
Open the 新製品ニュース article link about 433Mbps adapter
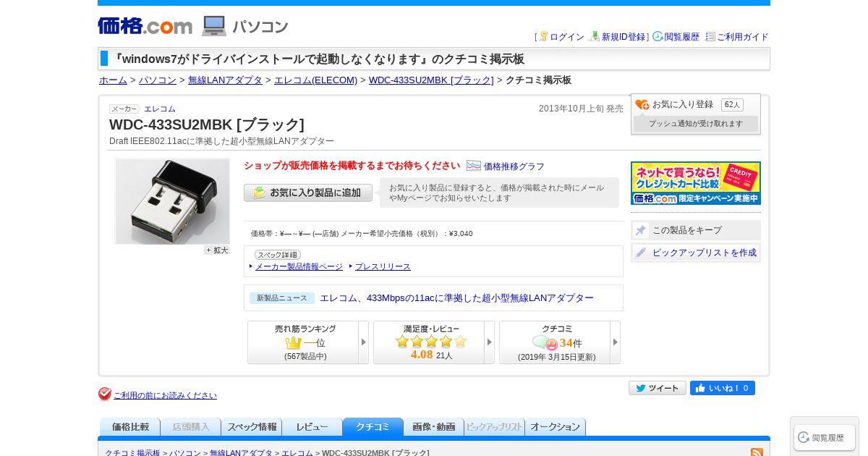click(x=456, y=298)
